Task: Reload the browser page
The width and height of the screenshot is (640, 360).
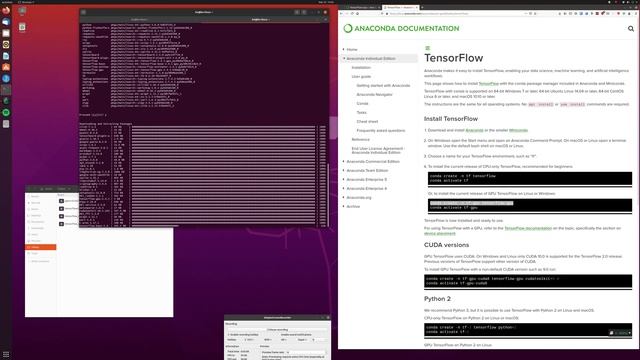Action: point(352,13)
